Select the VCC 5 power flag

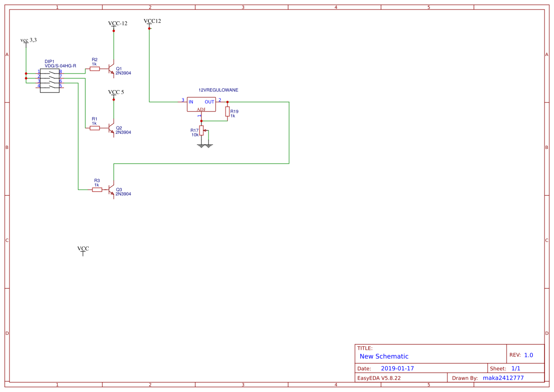(116, 94)
